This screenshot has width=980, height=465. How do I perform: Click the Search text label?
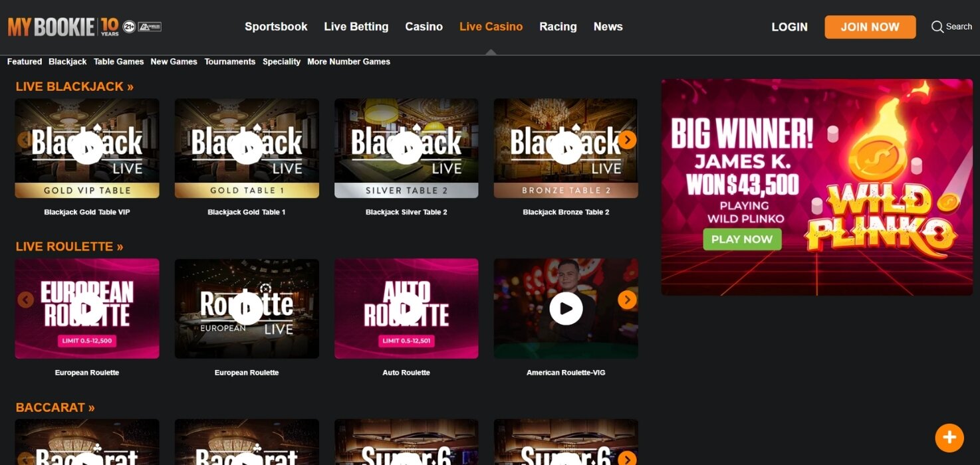pos(959,27)
